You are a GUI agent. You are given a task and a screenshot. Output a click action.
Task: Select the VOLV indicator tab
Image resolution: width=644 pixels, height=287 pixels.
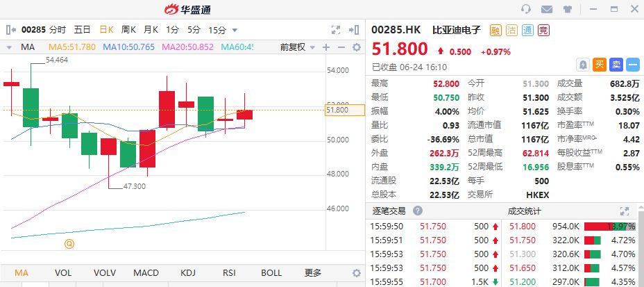[104, 273]
